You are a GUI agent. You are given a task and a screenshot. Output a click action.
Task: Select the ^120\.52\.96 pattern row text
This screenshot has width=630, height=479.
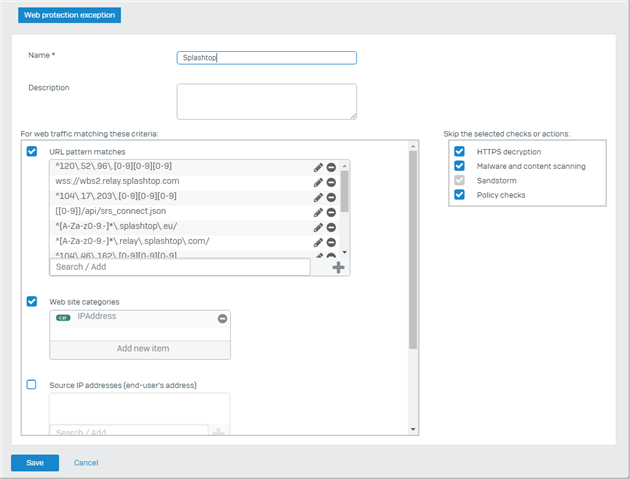point(114,166)
